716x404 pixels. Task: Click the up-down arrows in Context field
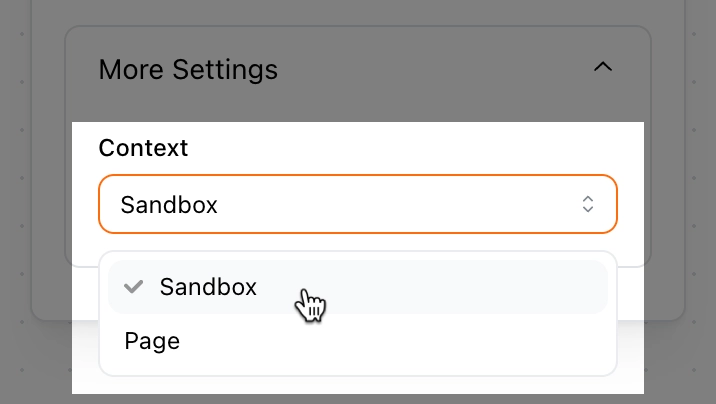coord(588,205)
